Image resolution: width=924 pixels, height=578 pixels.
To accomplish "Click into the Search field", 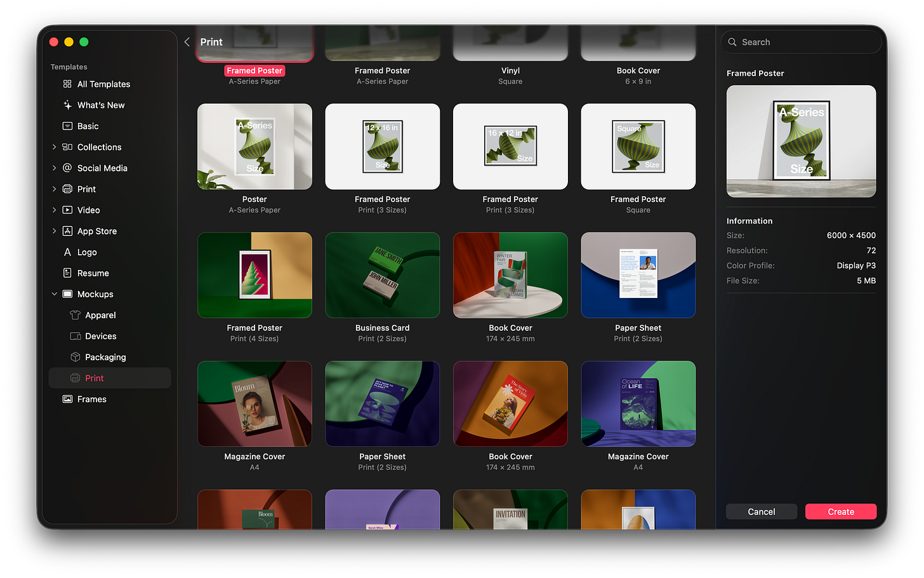I will [801, 42].
